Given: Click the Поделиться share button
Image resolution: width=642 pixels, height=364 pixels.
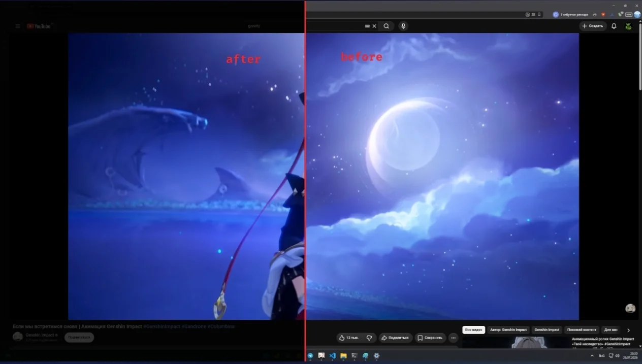Looking at the screenshot, I should coord(395,338).
